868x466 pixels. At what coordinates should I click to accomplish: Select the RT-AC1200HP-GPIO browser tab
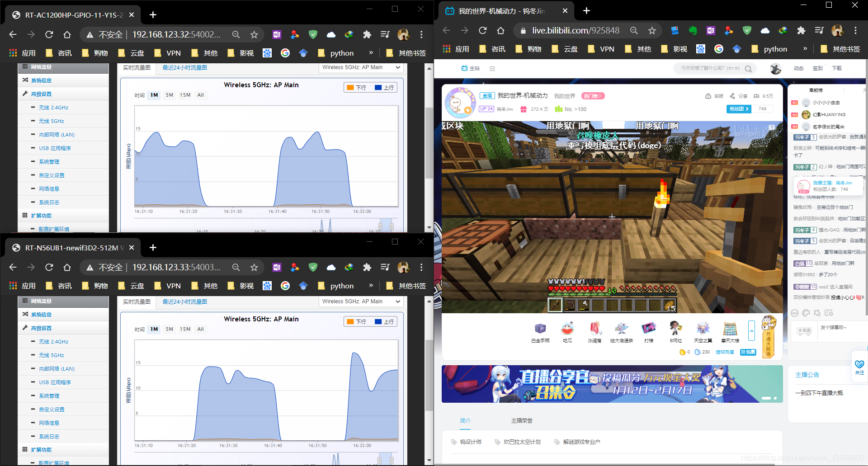(x=73, y=15)
